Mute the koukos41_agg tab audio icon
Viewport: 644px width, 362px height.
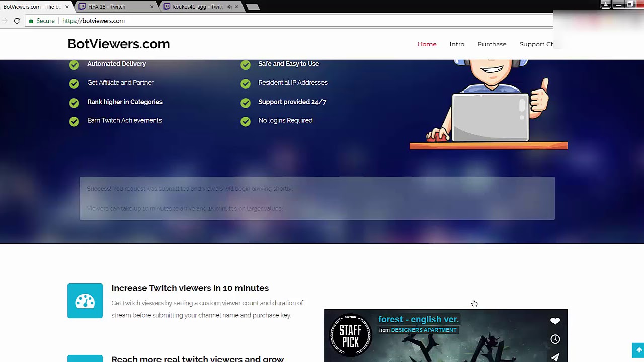(229, 7)
